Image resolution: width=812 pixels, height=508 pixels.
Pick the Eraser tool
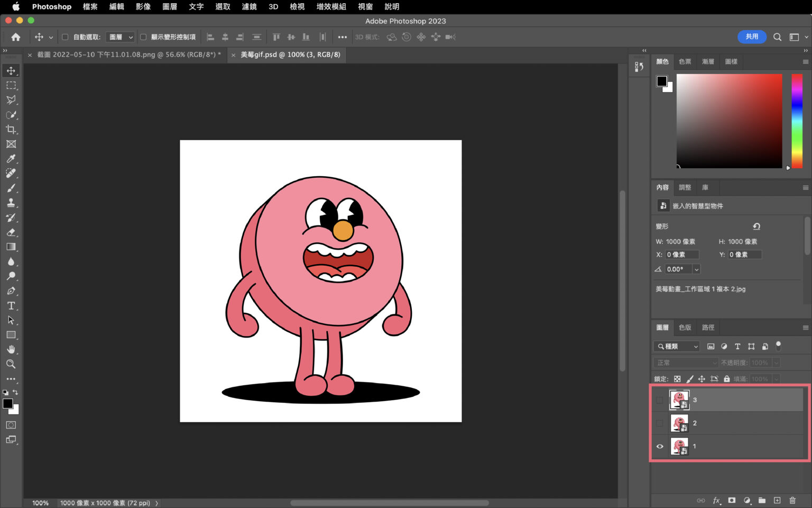(11, 232)
